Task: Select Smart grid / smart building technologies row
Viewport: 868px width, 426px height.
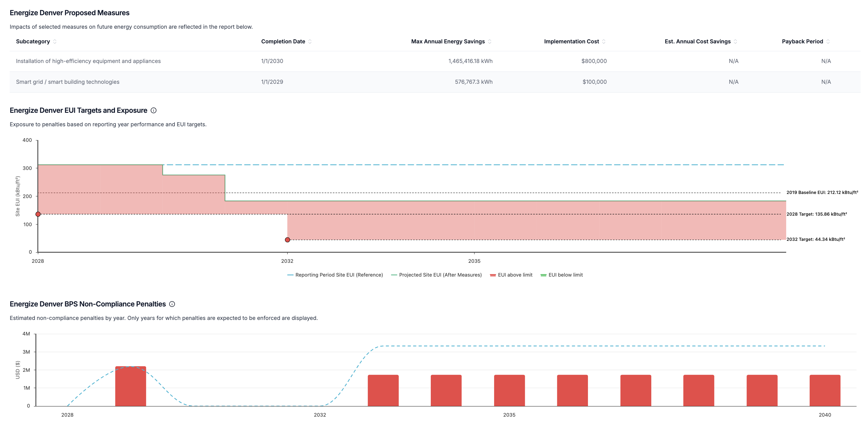Action: click(x=68, y=82)
